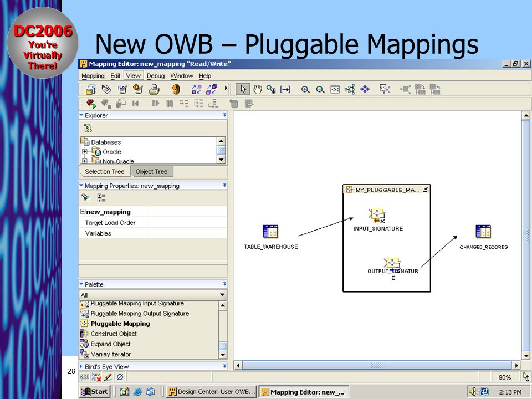This screenshot has height=399, width=532.
Task: Open the Palette All dropdown
Action: 222,295
